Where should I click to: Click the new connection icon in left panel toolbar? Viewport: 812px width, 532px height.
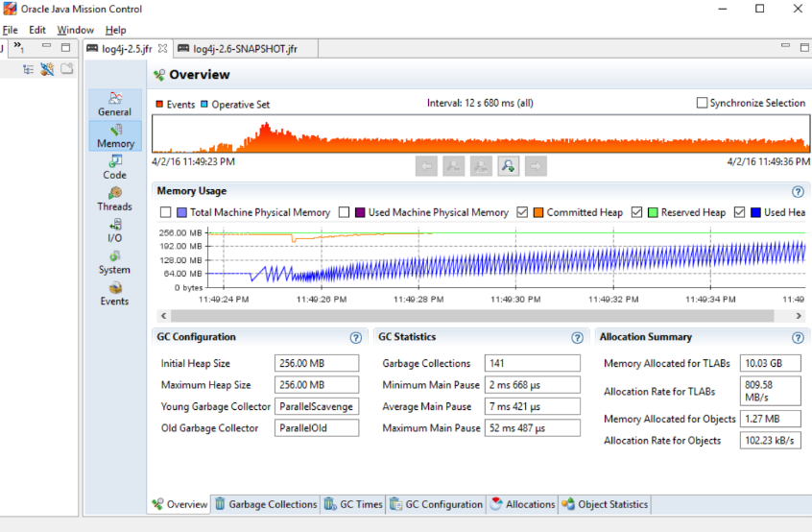(x=67, y=69)
